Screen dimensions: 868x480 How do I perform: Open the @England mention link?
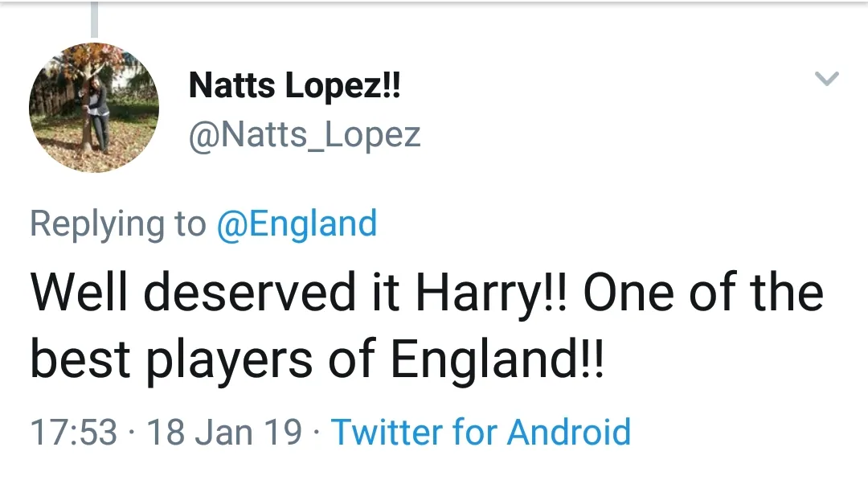point(297,224)
